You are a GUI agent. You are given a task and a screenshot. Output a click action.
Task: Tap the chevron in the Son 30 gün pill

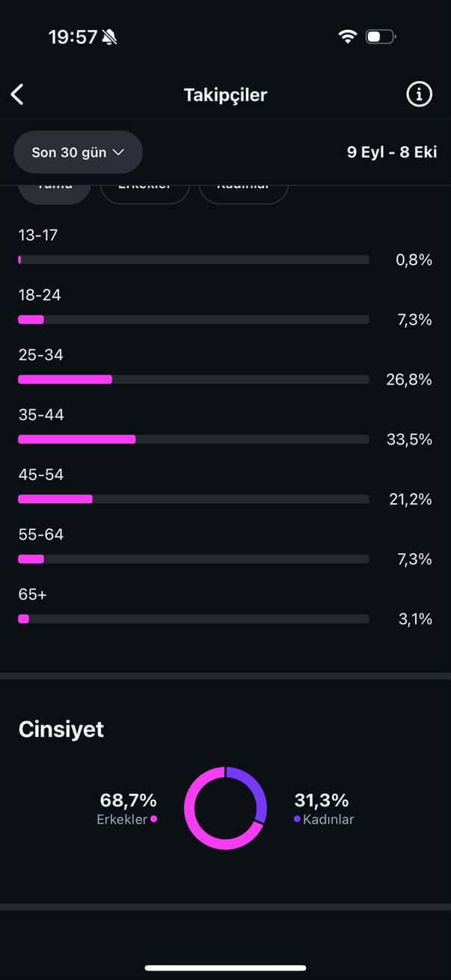(117, 152)
